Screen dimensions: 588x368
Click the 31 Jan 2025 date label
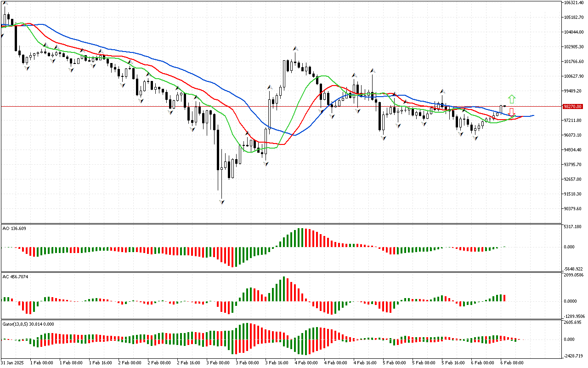13,363
